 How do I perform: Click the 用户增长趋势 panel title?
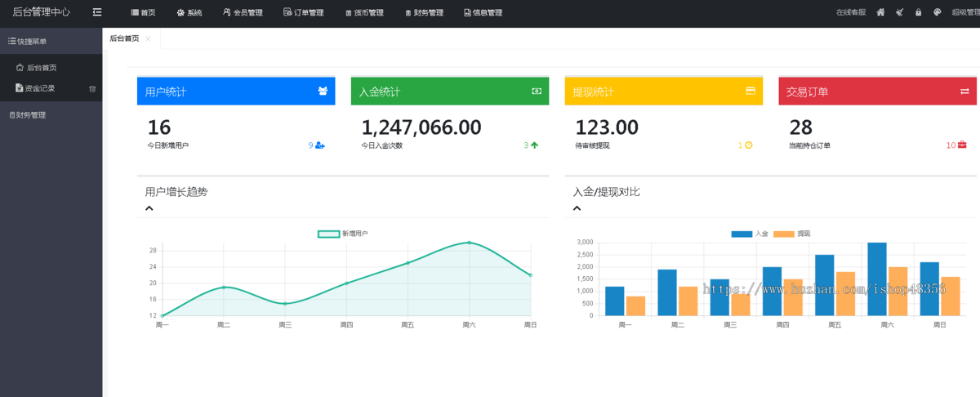tap(176, 192)
